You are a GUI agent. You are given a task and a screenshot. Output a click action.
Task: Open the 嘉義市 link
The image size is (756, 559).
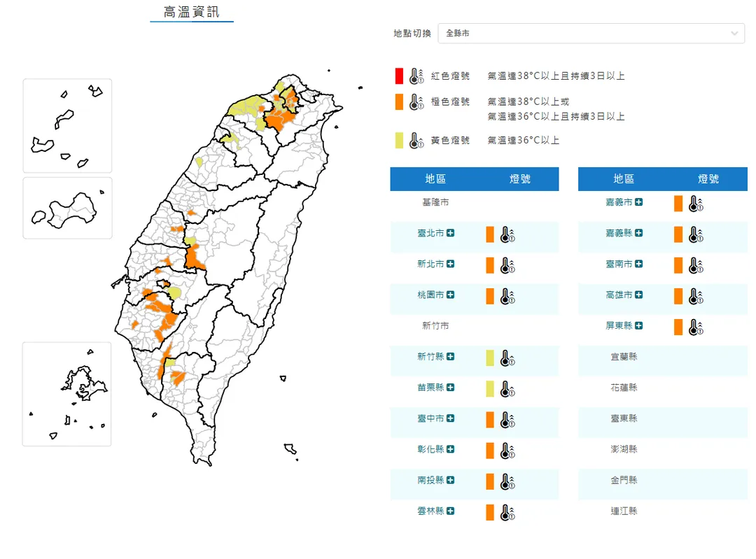tap(619, 202)
